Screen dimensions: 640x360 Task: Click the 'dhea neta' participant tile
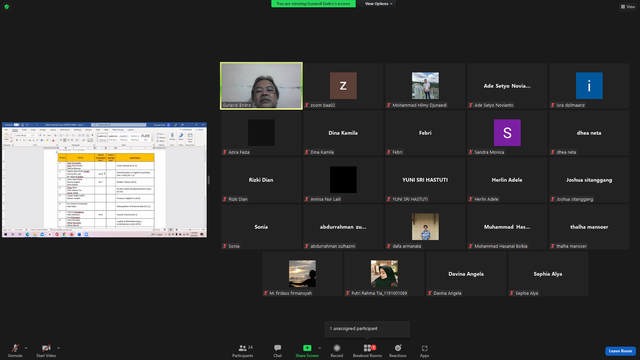click(589, 133)
